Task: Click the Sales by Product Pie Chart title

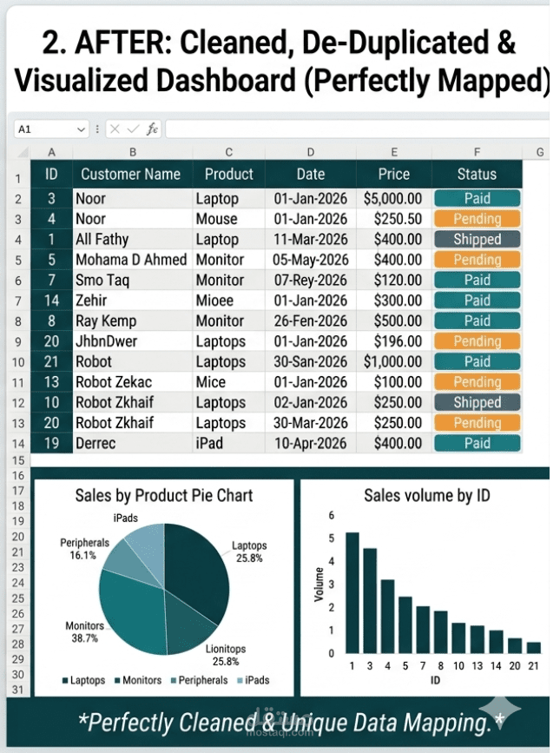Action: point(163,495)
